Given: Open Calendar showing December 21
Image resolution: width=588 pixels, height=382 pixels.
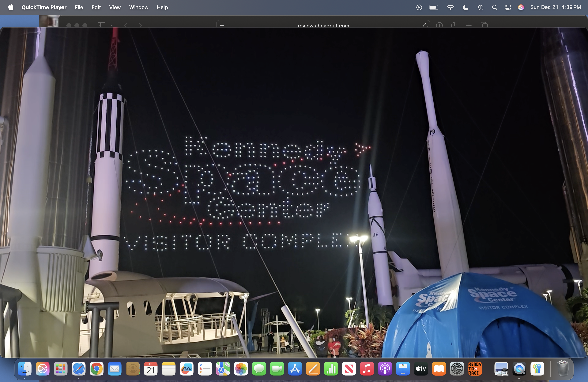Looking at the screenshot, I should [150, 369].
